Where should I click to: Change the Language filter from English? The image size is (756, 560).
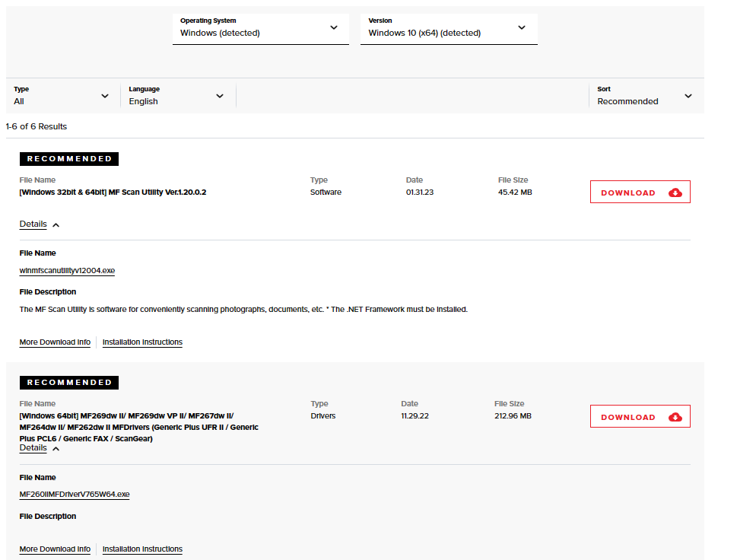[176, 96]
